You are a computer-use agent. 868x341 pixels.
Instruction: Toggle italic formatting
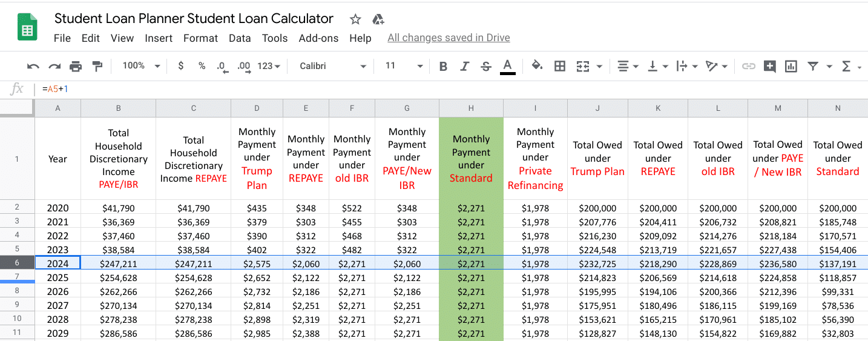(464, 66)
